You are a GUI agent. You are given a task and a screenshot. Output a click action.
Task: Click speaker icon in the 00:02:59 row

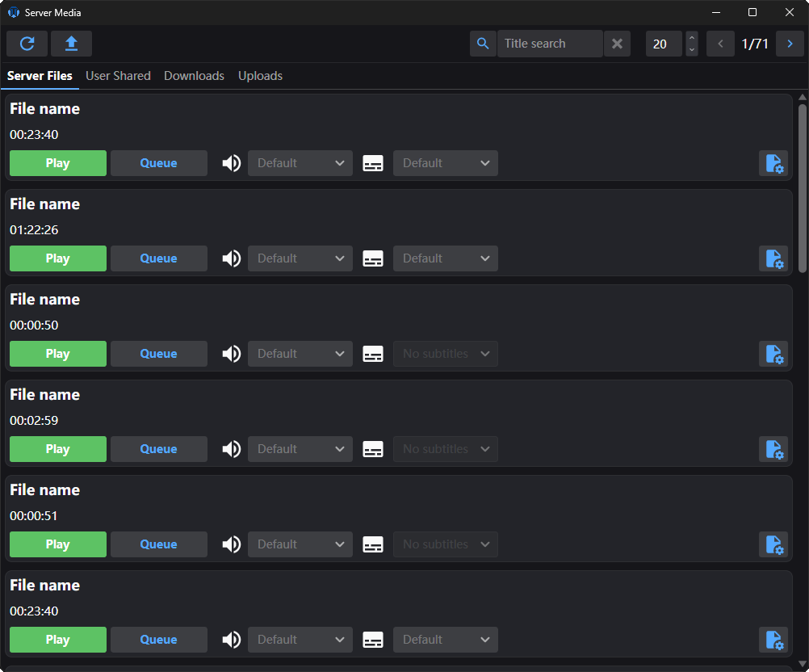232,449
